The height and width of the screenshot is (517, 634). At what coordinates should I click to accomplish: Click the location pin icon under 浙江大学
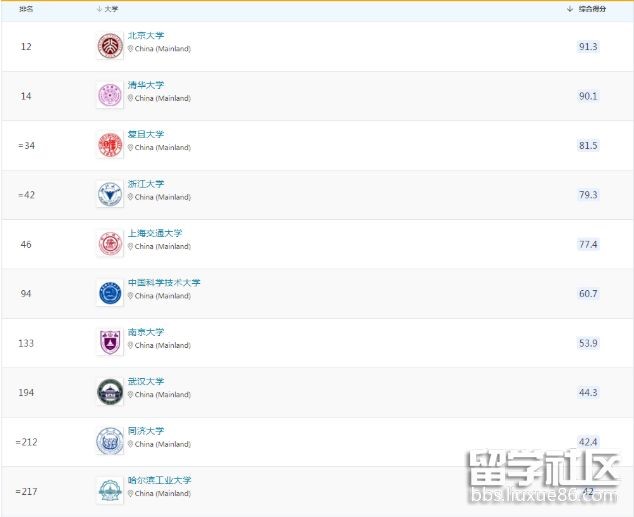click(x=130, y=197)
